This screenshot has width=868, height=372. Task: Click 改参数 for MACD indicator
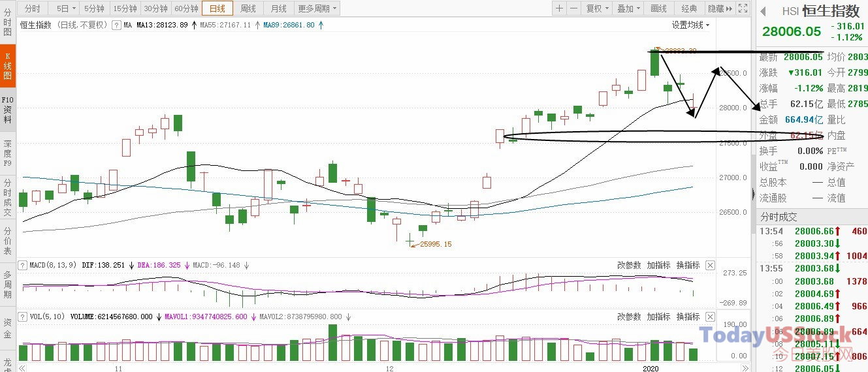tap(629, 266)
